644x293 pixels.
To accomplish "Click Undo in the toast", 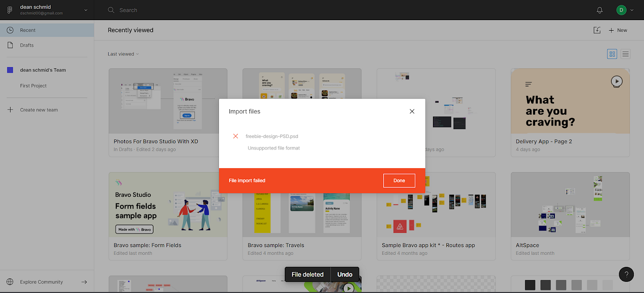I will coord(345,275).
